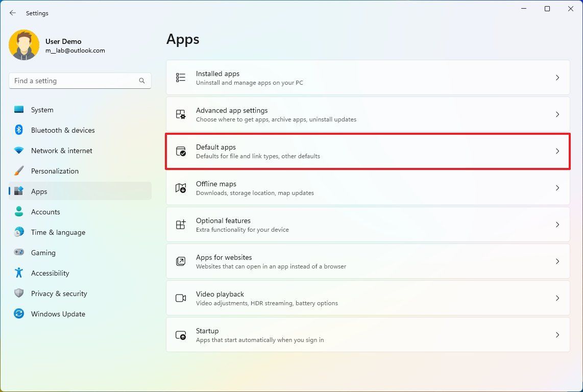Open the search magnifier in Find a setting

point(141,81)
